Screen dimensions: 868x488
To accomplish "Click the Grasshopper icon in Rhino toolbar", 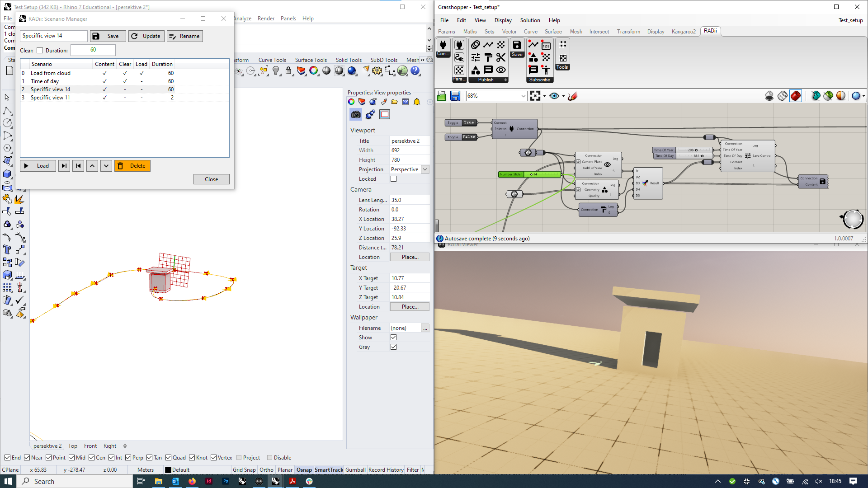I will tap(402, 71).
